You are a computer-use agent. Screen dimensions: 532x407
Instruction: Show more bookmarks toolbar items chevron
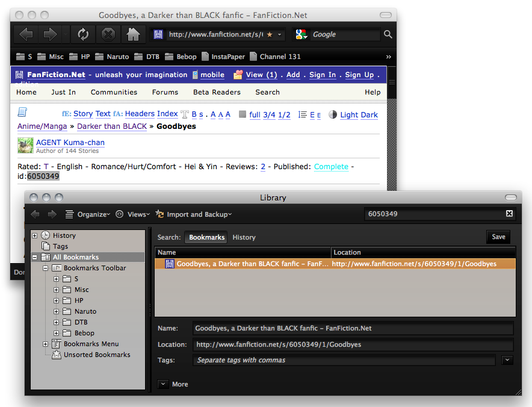[389, 57]
